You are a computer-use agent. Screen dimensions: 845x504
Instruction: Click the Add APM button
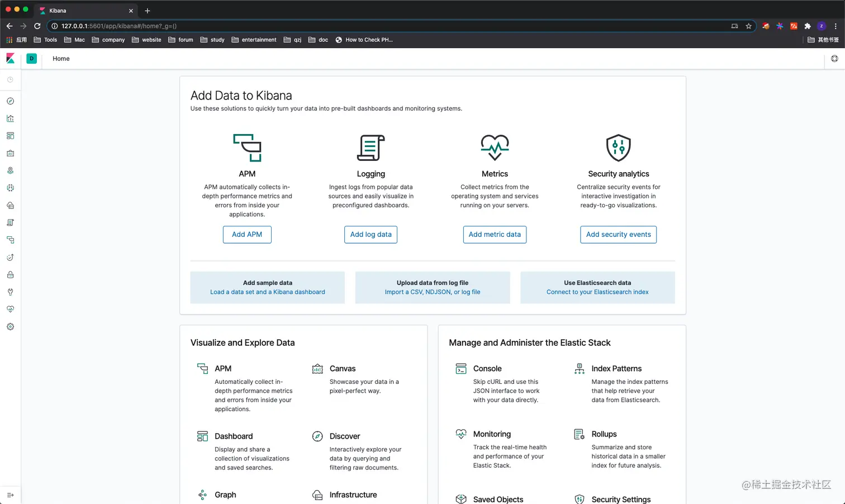247,235
